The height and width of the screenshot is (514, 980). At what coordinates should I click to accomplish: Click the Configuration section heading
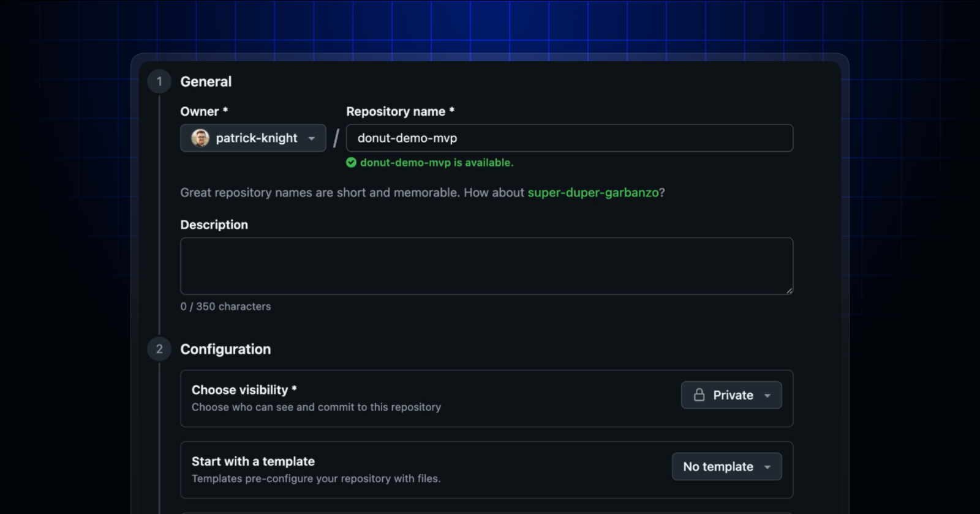[x=225, y=349]
